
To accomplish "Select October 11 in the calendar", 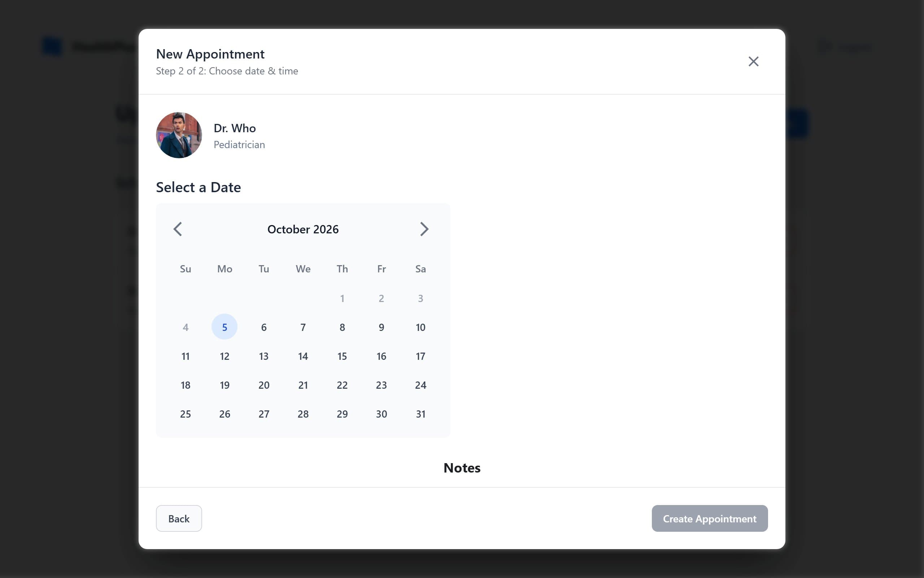I will (186, 356).
